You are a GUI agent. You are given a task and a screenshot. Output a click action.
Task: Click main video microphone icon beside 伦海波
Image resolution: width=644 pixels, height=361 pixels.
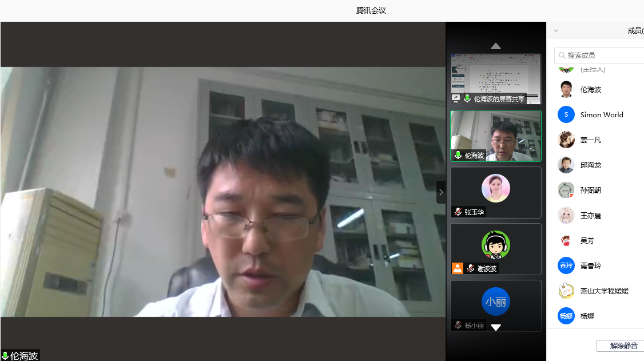(x=5, y=356)
